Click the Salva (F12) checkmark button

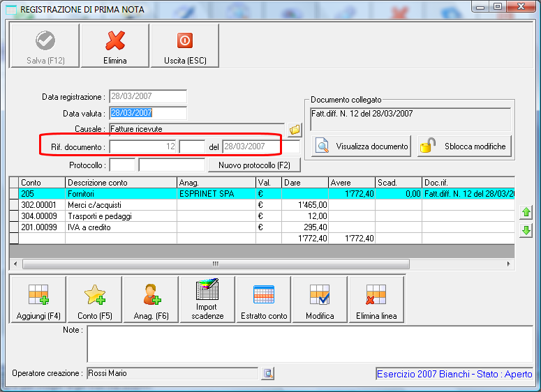click(45, 45)
